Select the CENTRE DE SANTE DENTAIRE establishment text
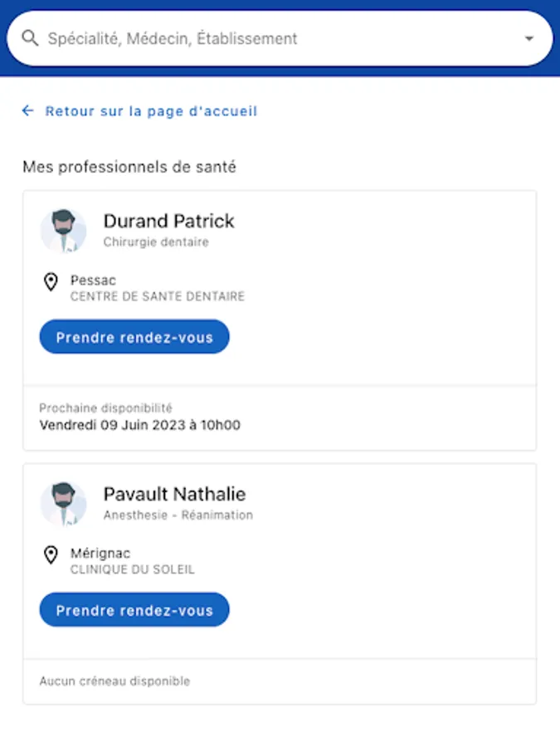The height and width of the screenshot is (747, 560). pyautogui.click(x=158, y=296)
